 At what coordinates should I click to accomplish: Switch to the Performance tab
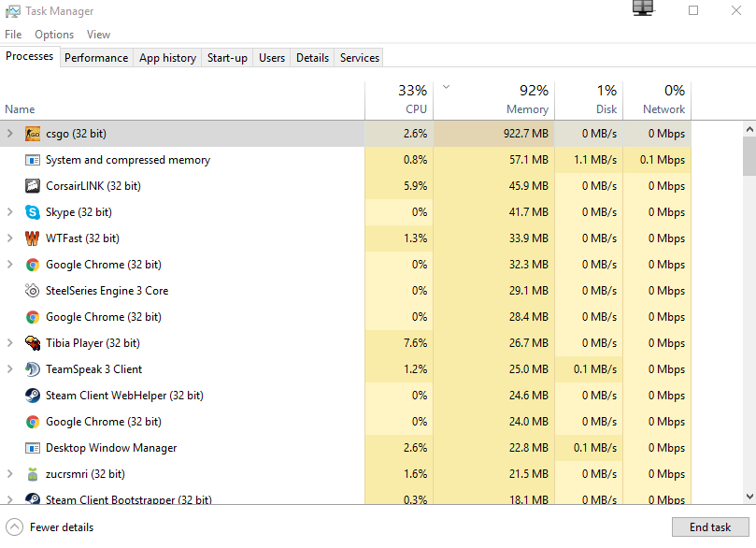[96, 58]
